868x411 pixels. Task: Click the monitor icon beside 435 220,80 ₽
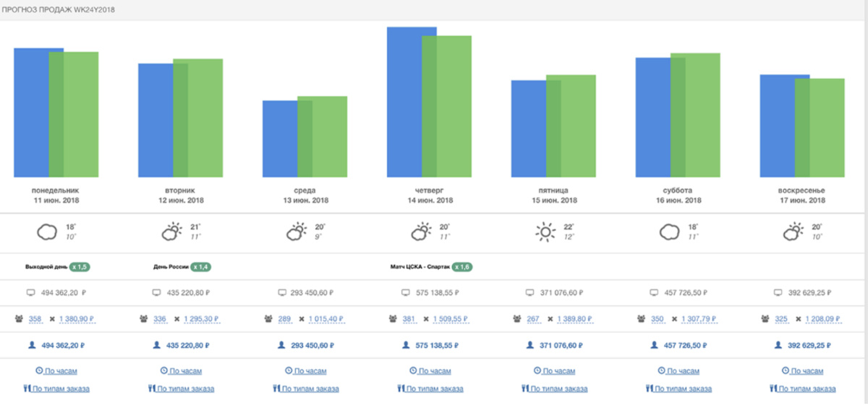157,293
